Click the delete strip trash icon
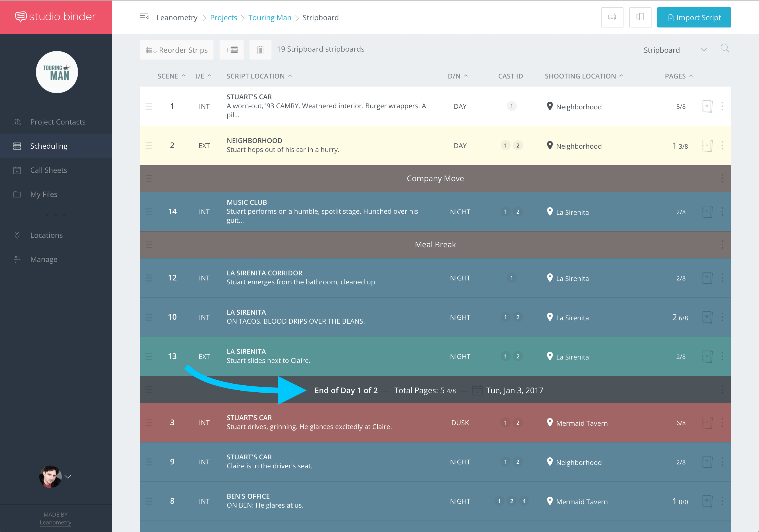 [x=260, y=50]
